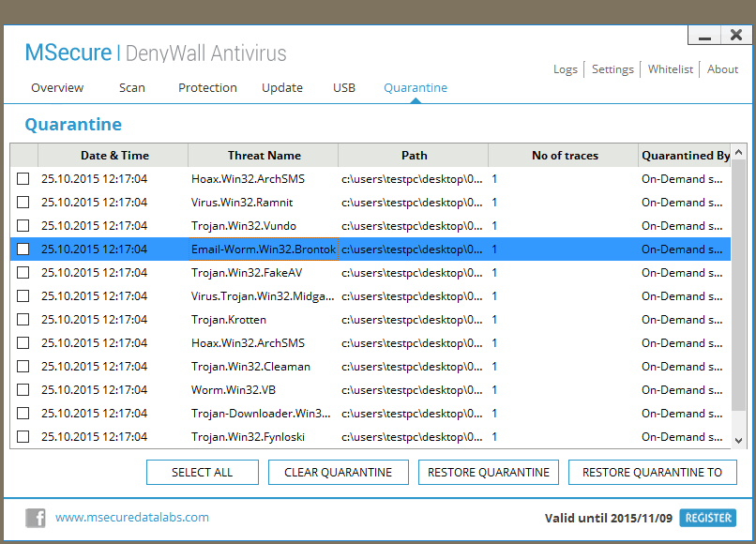Tick checkbox for Trojan.Win32.Vundo row

click(23, 226)
